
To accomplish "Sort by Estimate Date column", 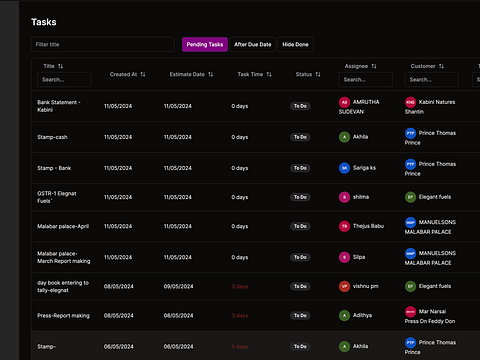I will point(210,74).
